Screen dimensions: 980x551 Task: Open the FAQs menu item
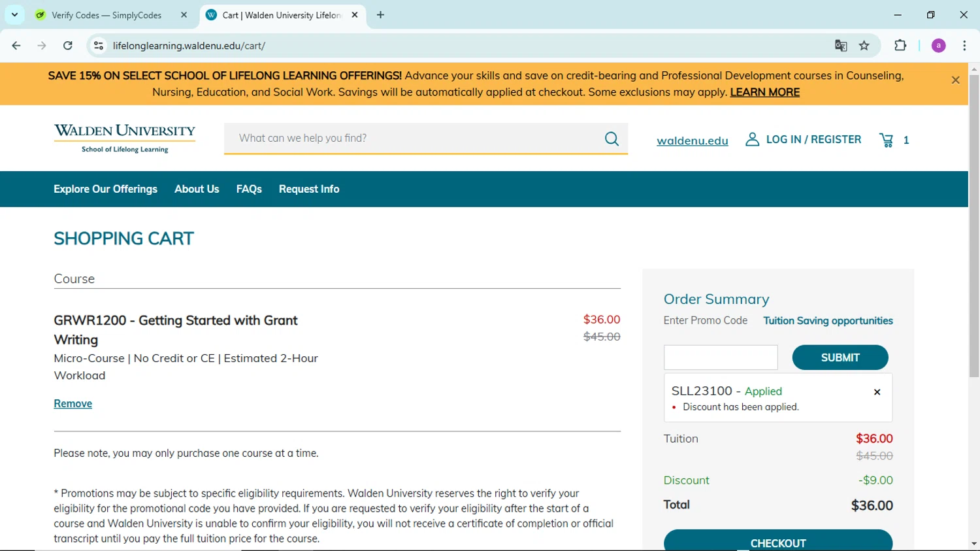coord(249,189)
